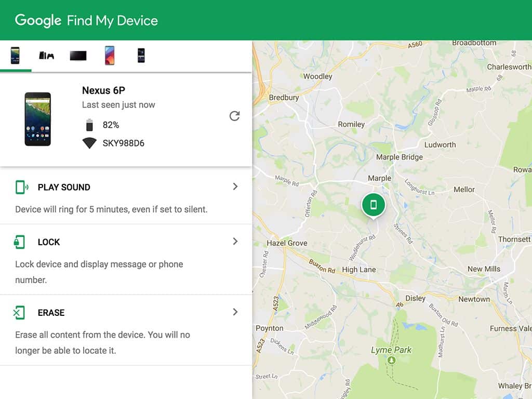Choose the colorful LG phone device

coord(110,56)
